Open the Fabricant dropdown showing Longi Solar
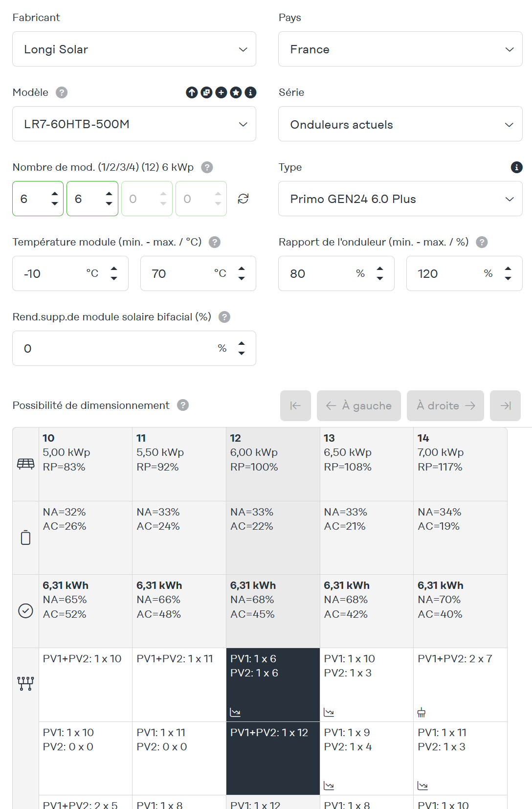This screenshot has width=532, height=809. click(134, 49)
